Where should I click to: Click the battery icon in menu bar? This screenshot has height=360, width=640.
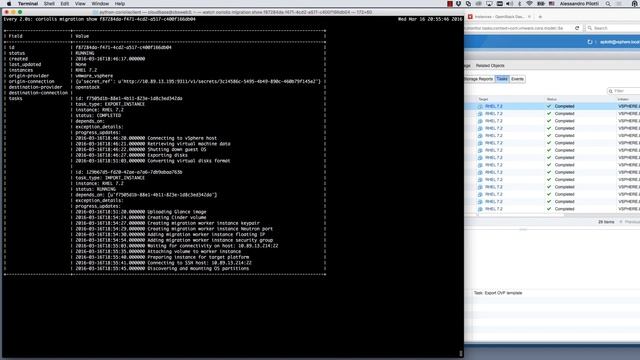pyautogui.click(x=541, y=4)
